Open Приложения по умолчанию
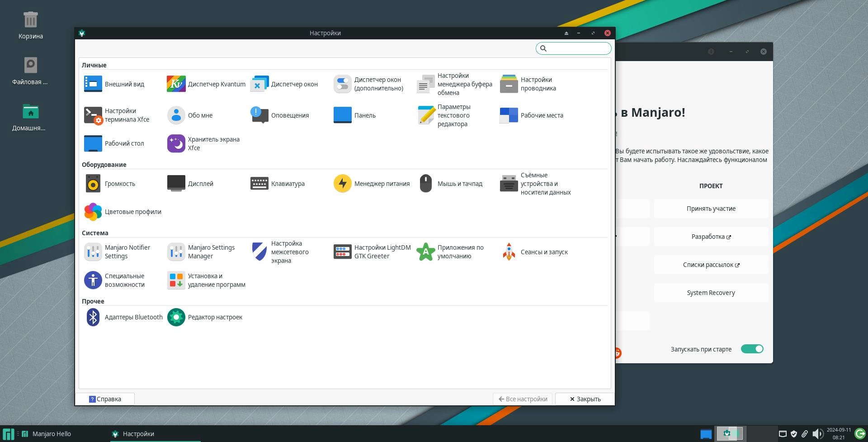This screenshot has width=868, height=442. point(450,252)
